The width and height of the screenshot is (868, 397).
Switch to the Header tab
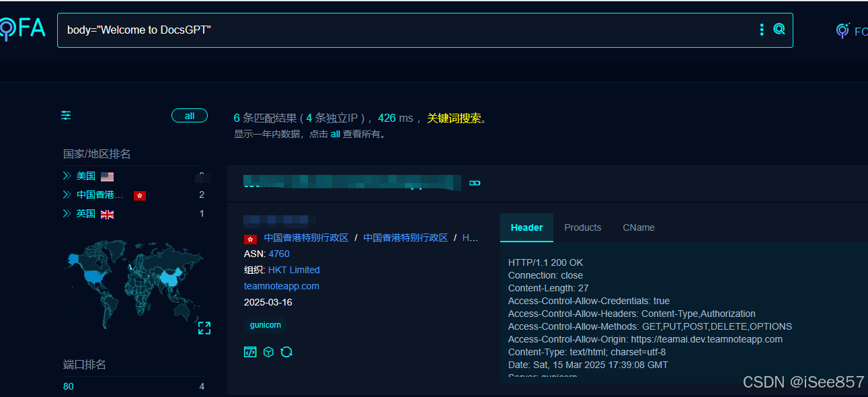click(526, 227)
